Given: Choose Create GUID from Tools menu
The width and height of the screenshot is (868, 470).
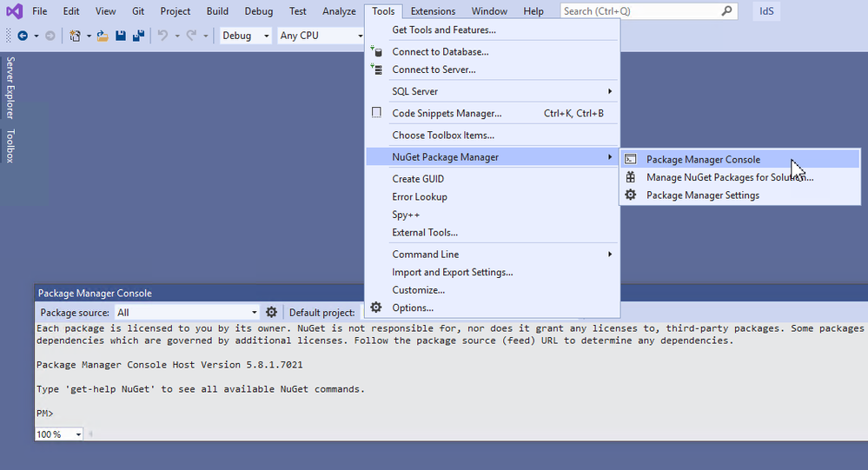Looking at the screenshot, I should tap(492, 179).
